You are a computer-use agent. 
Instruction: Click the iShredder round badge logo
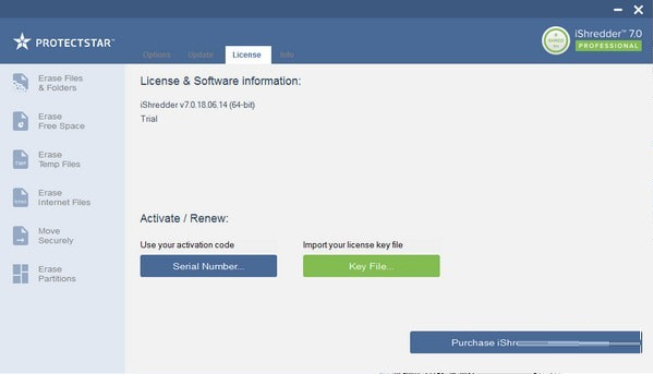point(556,40)
